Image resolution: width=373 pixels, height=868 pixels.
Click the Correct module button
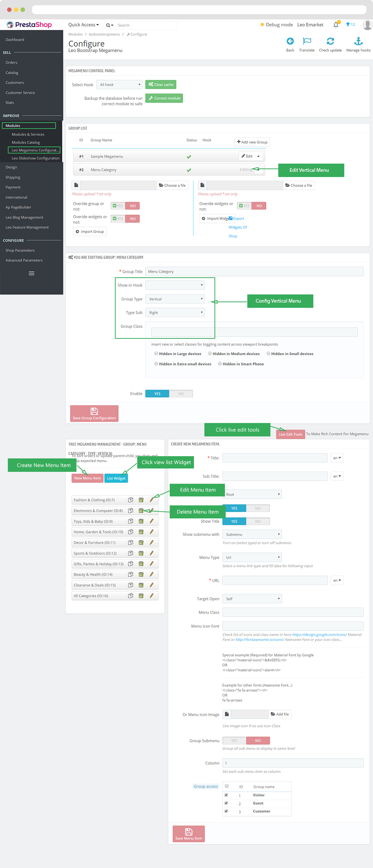[x=164, y=98]
